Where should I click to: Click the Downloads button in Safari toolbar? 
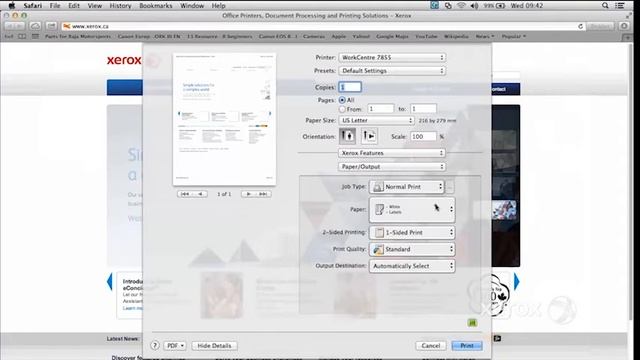point(624,26)
